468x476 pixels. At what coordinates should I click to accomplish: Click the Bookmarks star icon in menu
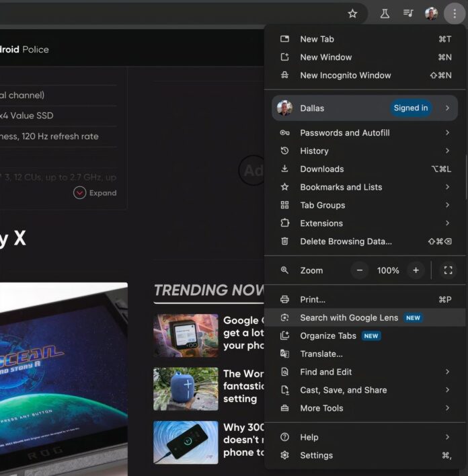(284, 187)
